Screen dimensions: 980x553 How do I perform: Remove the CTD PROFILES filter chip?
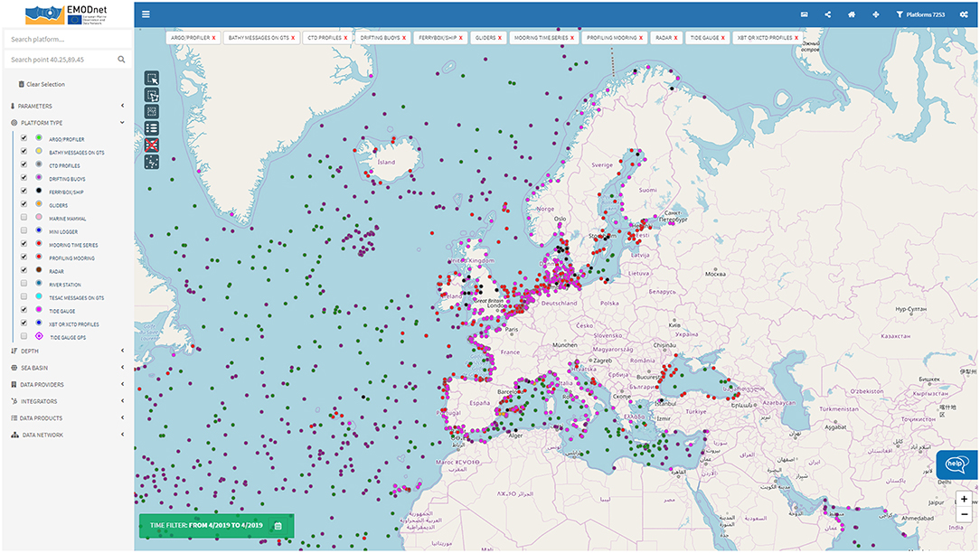tap(345, 38)
